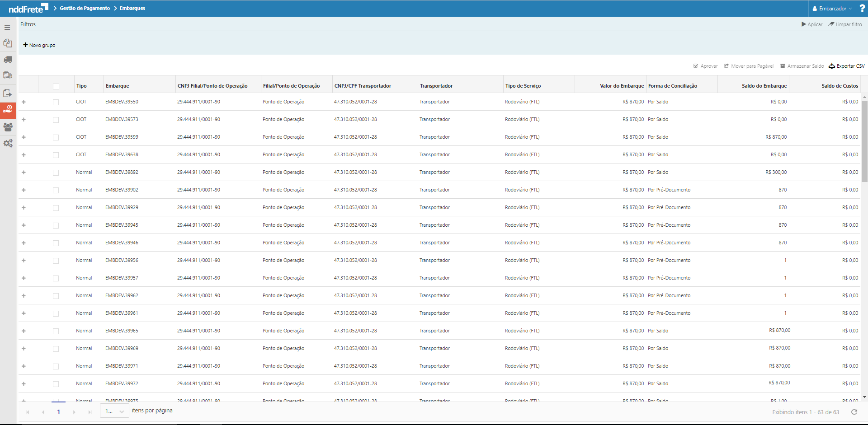Open the documents icon in the sidebar
The image size is (868, 425).
point(8,43)
